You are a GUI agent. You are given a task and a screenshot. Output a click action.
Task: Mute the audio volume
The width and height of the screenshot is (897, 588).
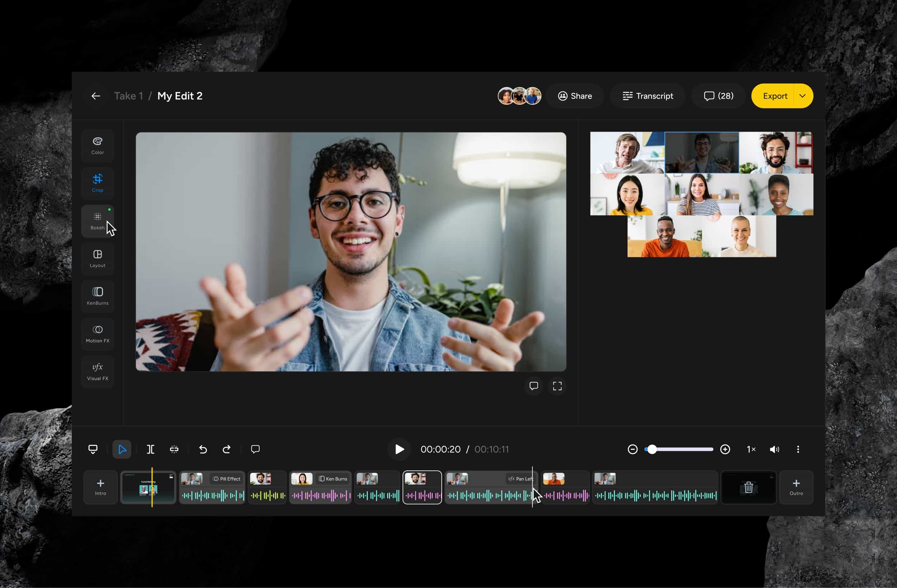pyautogui.click(x=774, y=449)
